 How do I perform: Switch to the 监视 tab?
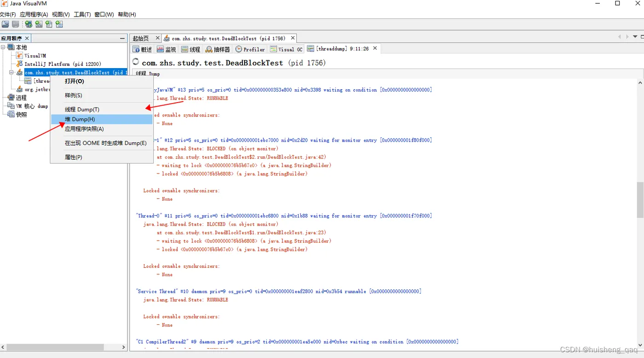coord(167,49)
